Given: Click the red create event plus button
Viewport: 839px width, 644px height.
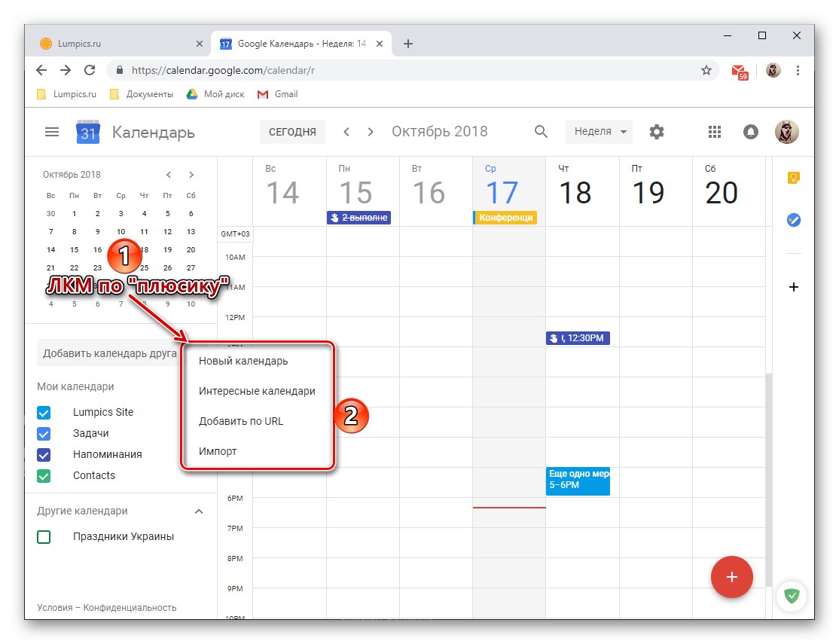Looking at the screenshot, I should pyautogui.click(x=731, y=577).
